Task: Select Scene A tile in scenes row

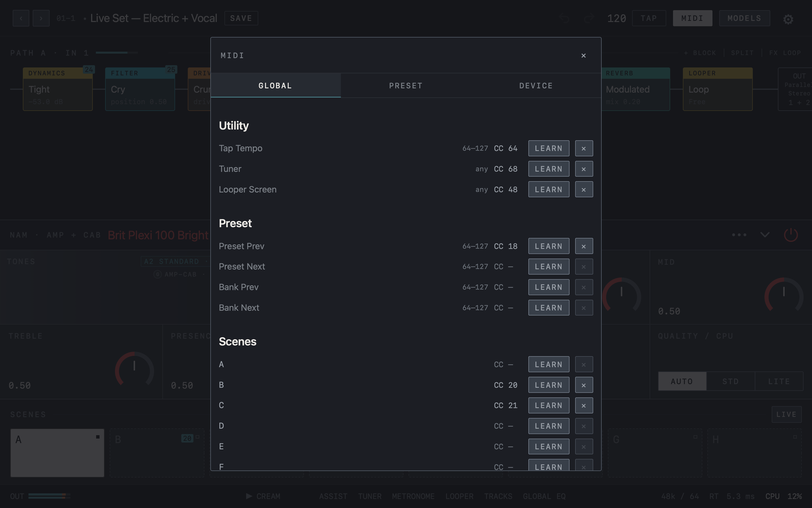Action: coord(58,453)
